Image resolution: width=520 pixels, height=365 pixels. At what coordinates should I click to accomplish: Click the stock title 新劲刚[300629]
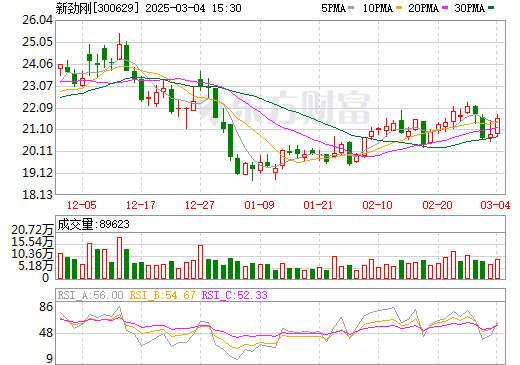(x=97, y=8)
